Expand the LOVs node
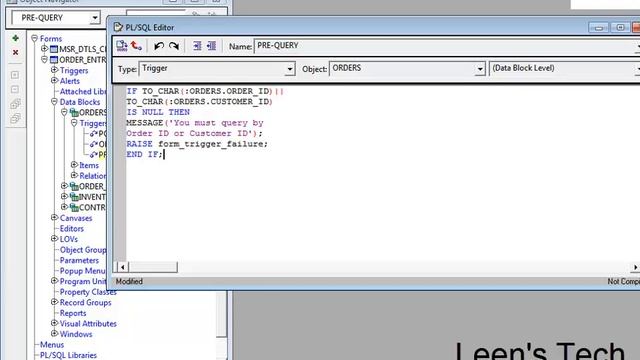This screenshot has height=360, width=640. coord(54,238)
